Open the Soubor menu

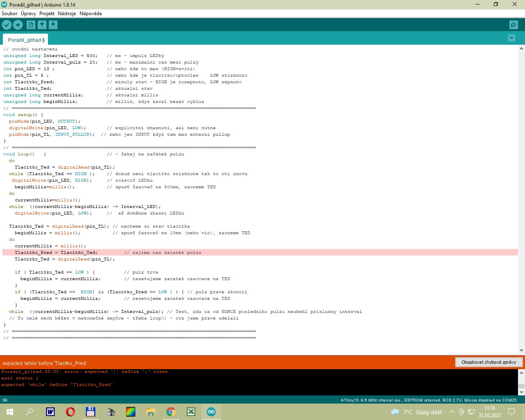(x=9, y=14)
